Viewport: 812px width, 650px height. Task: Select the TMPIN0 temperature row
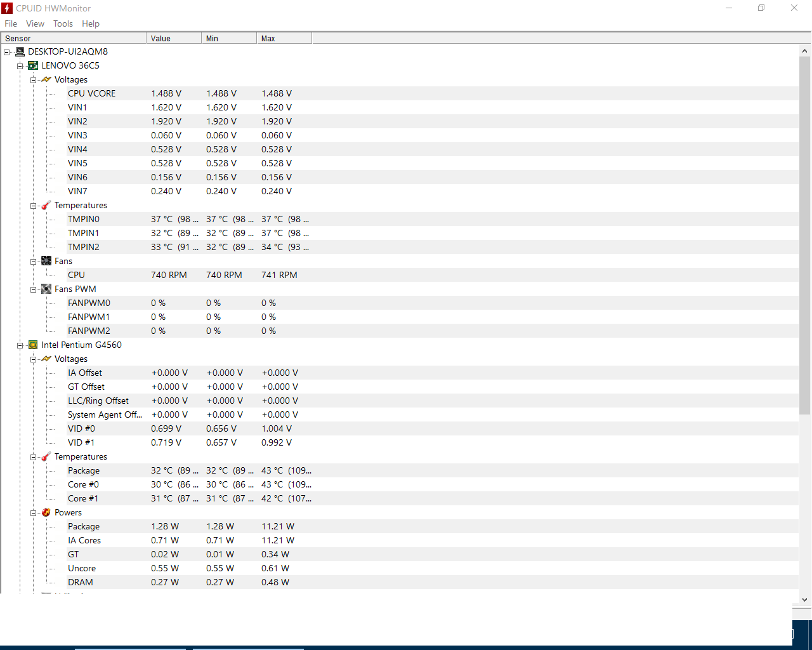431,219
